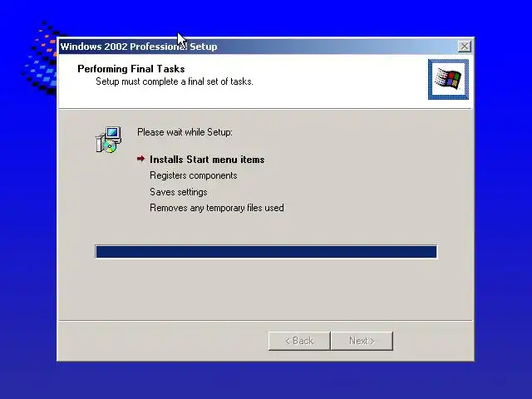The height and width of the screenshot is (399, 532).
Task: Click the red arrow beside Installs Start menu items
Action: pos(140,159)
